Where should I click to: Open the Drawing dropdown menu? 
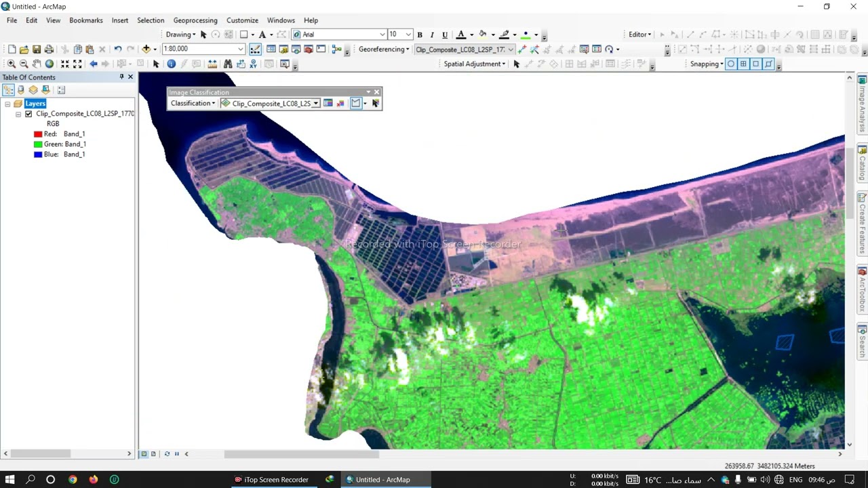(x=180, y=35)
